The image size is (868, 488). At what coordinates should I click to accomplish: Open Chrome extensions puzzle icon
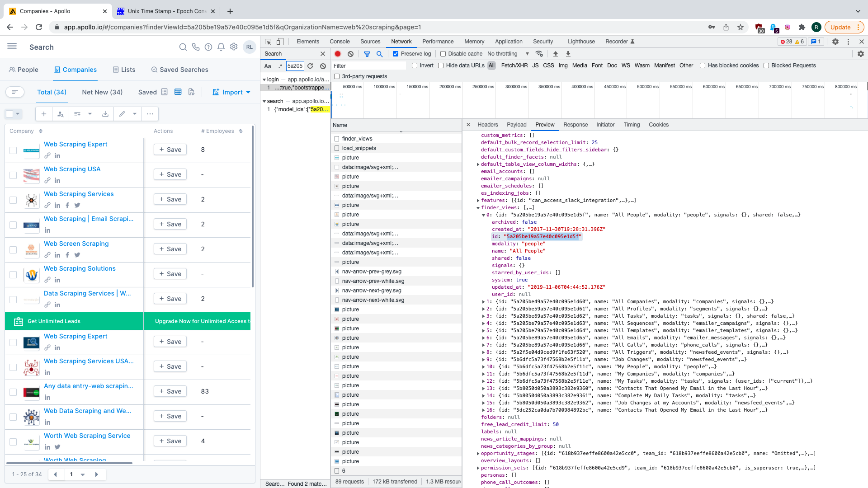(x=802, y=27)
